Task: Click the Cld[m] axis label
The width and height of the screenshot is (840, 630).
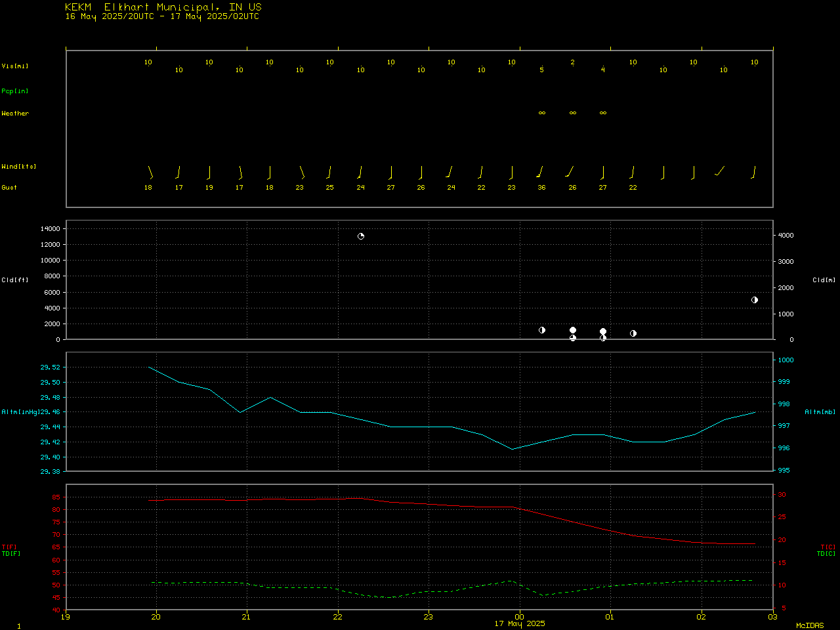Action: pyautogui.click(x=824, y=280)
